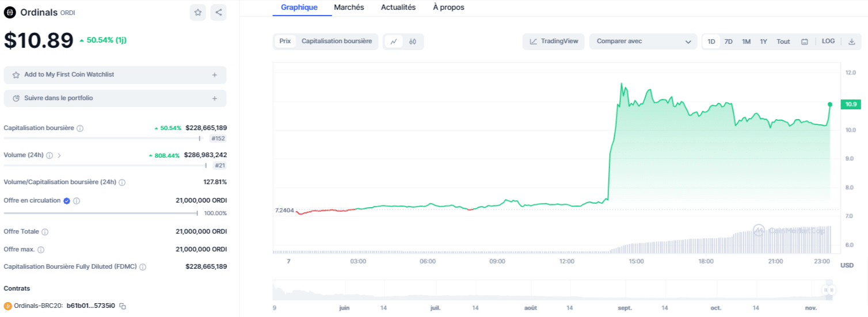Click the 808.44% volume change

[164, 155]
